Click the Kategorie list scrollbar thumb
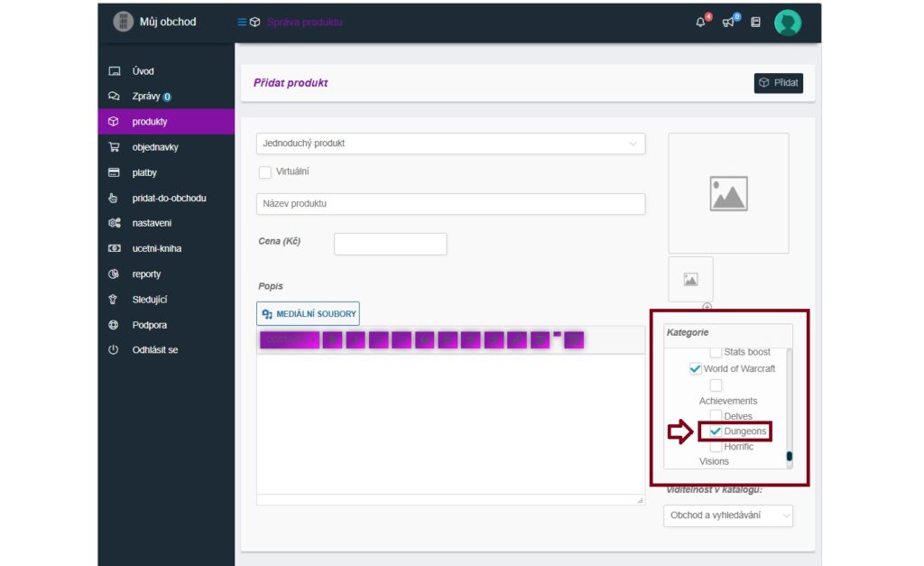 pos(790,457)
